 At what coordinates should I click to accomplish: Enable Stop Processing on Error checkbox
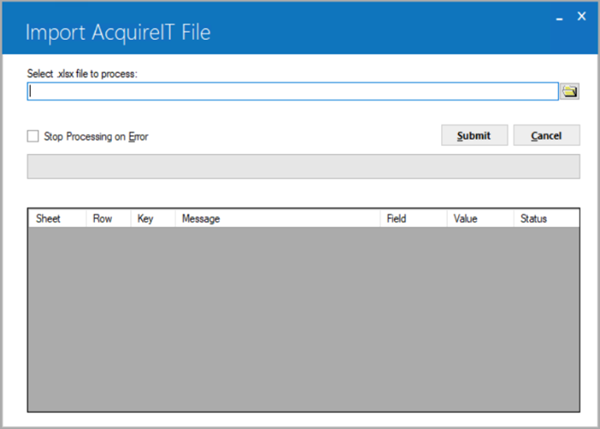33,136
